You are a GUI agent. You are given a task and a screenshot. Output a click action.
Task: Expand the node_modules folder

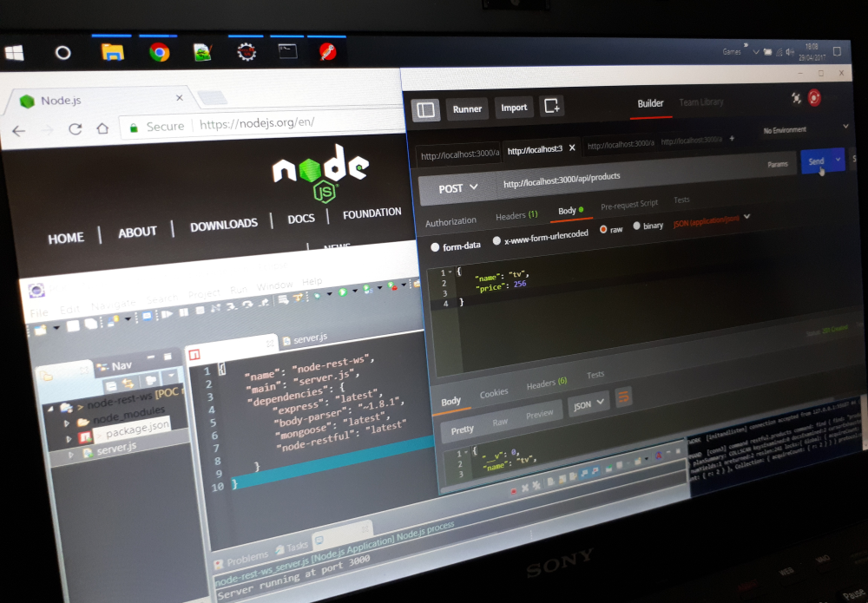[x=67, y=423]
